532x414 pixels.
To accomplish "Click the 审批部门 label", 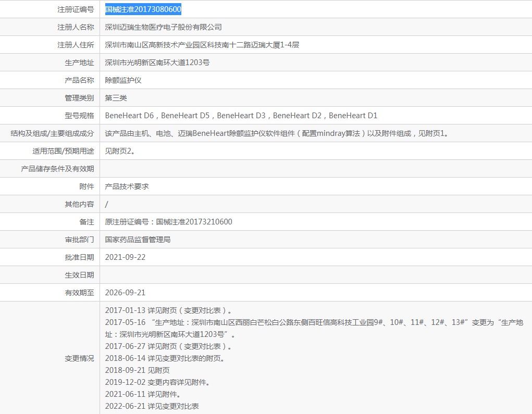I will click(x=79, y=240).
